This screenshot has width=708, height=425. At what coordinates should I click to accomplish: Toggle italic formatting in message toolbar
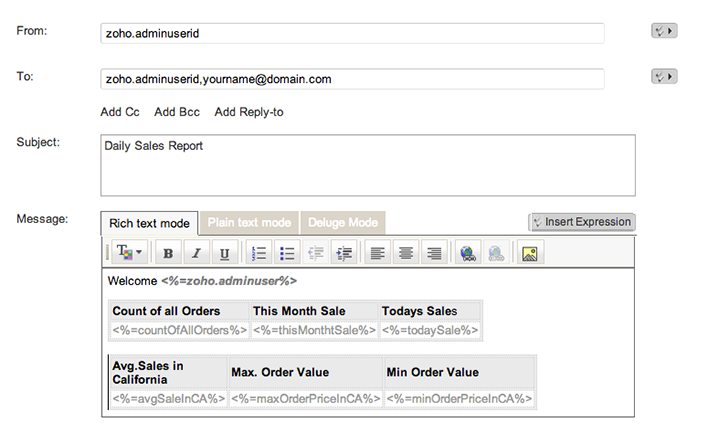point(196,253)
